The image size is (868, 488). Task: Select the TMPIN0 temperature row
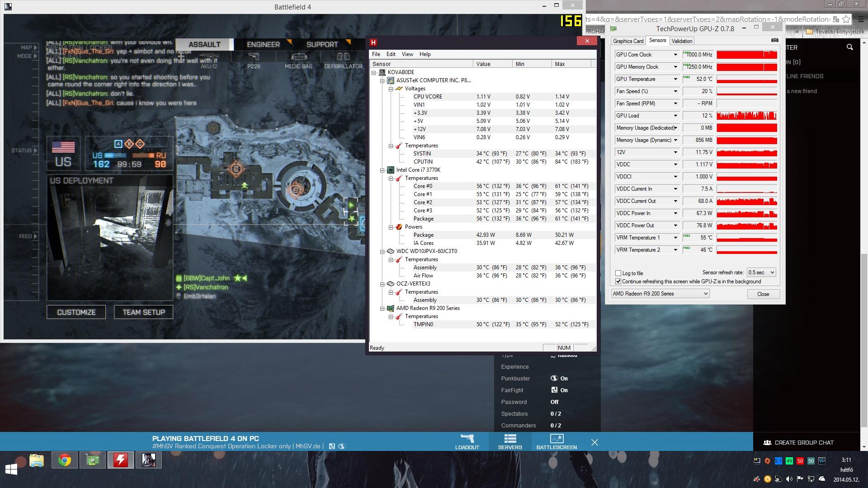pyautogui.click(x=482, y=324)
